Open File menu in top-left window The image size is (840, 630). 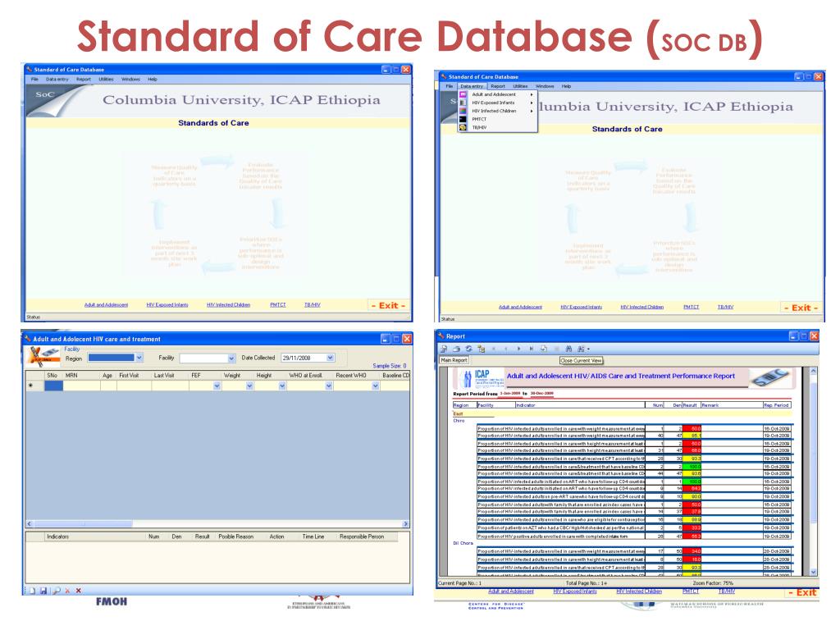34,80
